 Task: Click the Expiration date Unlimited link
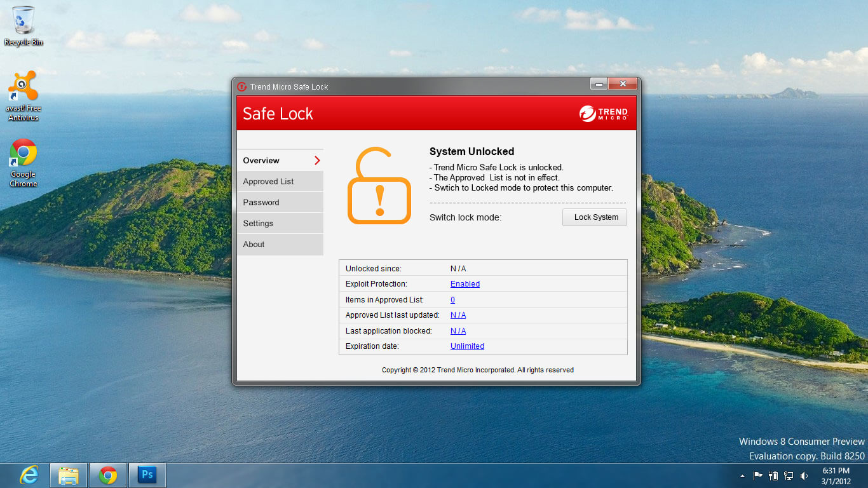(x=467, y=346)
